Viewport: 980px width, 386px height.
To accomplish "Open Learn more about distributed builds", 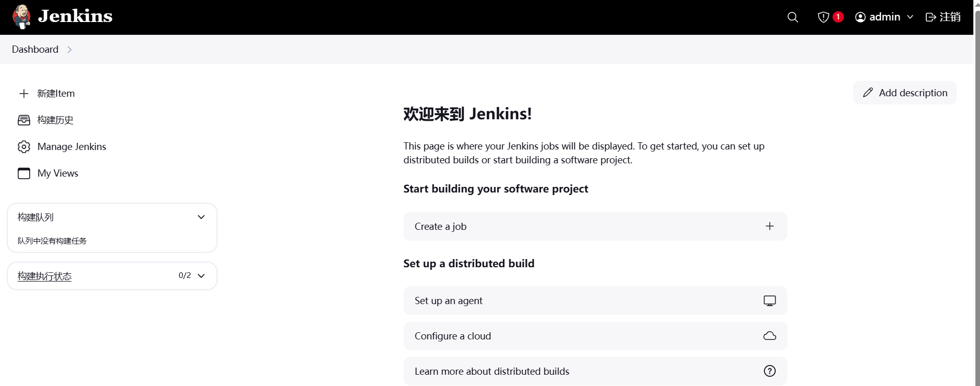I will [595, 371].
